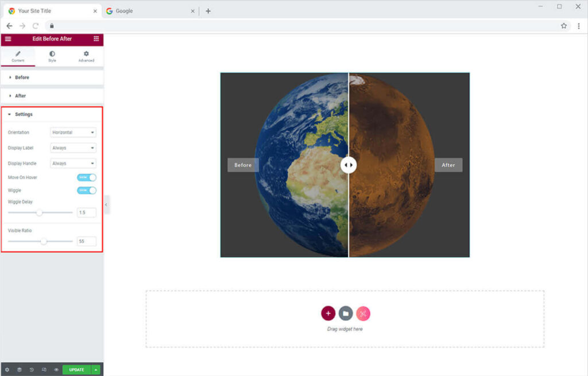The image size is (588, 376).
Task: Click the before-after slider handle on image
Action: click(349, 165)
